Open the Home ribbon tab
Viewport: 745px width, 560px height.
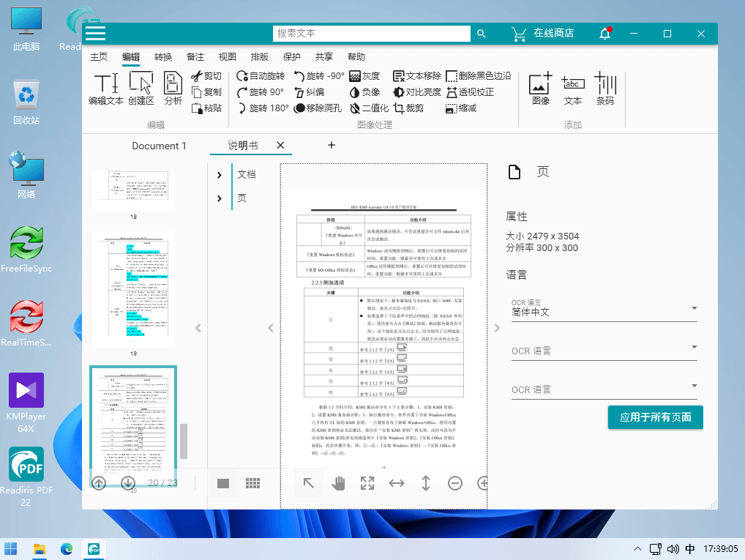coord(98,57)
